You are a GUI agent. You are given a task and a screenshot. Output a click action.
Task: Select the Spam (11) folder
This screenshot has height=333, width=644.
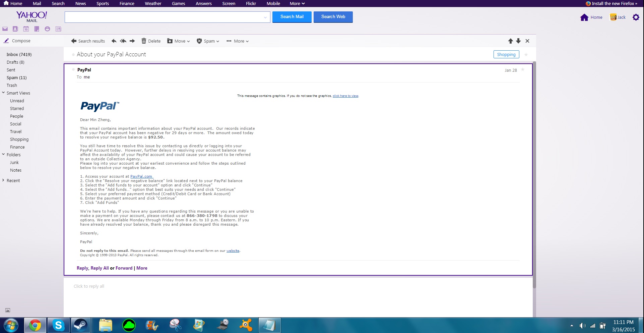click(x=16, y=77)
